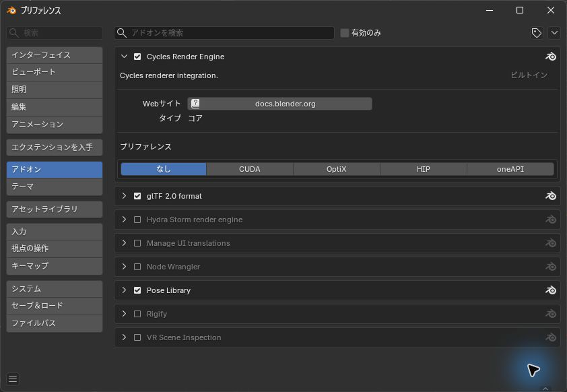567x392 pixels.
Task: Click the documentation icon beside docs.blender.org
Action: pyautogui.click(x=195, y=104)
